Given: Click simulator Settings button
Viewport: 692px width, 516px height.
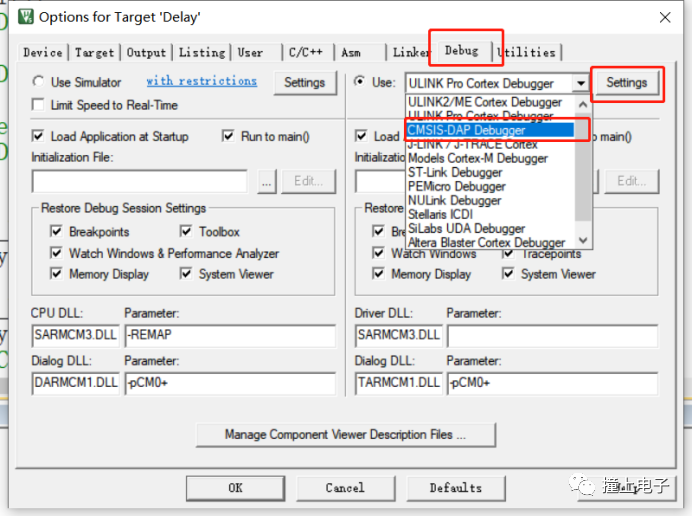Looking at the screenshot, I should pos(305,83).
